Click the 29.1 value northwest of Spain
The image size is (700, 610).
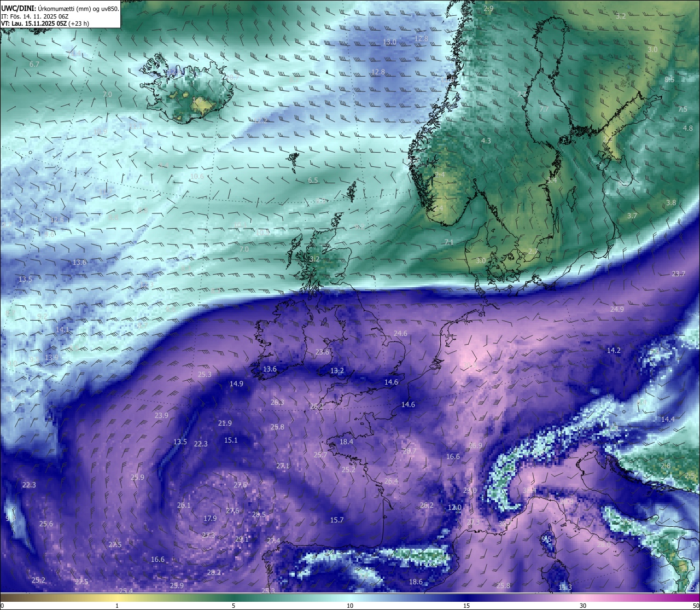coord(242,538)
